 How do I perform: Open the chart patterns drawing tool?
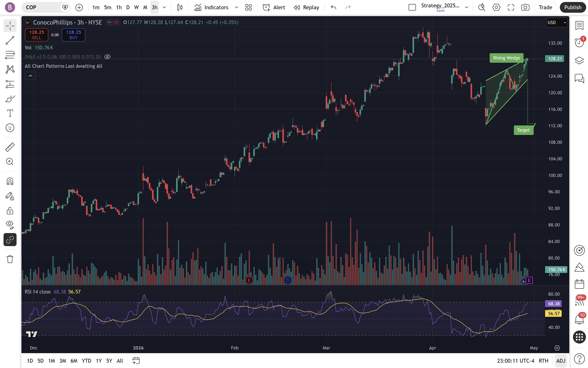click(10, 70)
